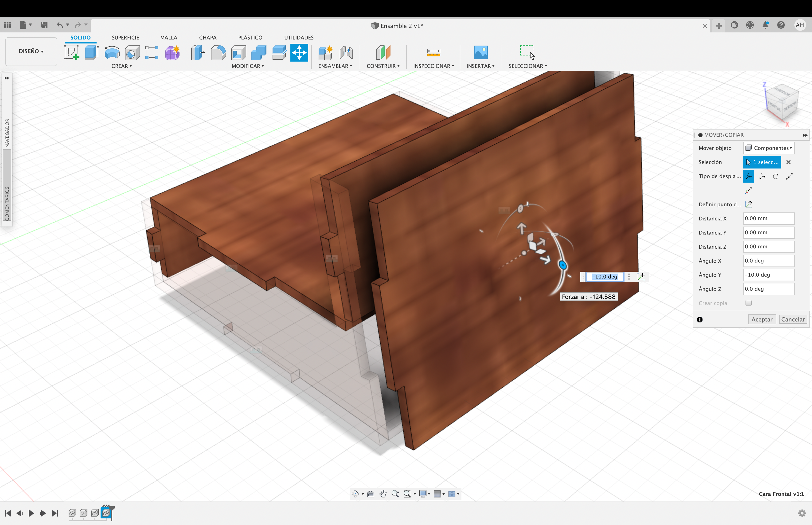Screen dimensions: 812x525
Task: Click the rotation manipulator blue handle
Action: (562, 265)
